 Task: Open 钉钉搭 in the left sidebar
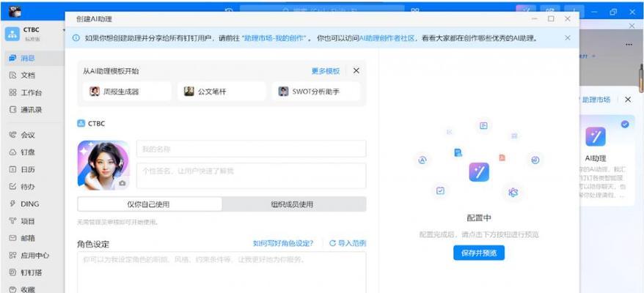coord(26,272)
